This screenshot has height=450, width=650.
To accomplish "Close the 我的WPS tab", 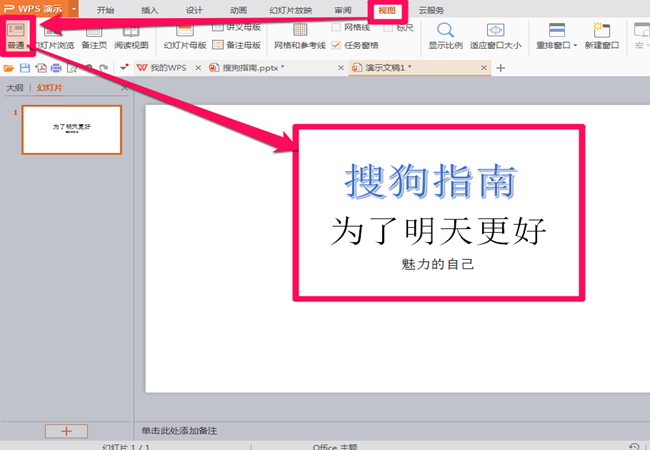I will [x=198, y=68].
